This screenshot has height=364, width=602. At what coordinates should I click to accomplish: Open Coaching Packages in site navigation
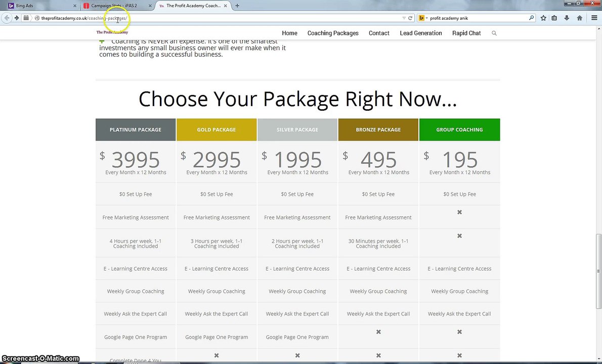tap(333, 33)
